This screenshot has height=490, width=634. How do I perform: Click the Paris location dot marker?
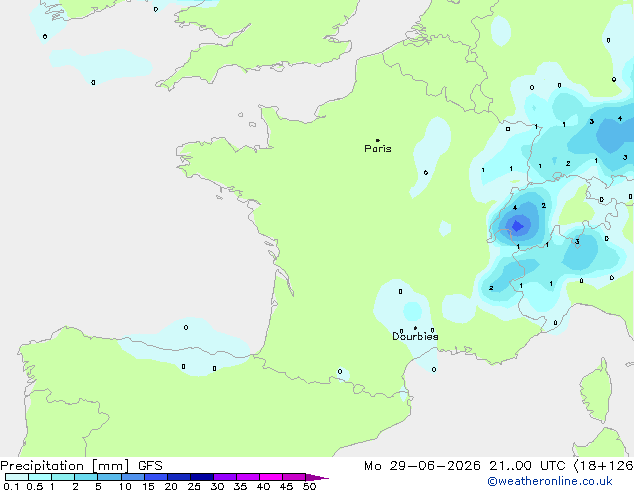coord(378,140)
